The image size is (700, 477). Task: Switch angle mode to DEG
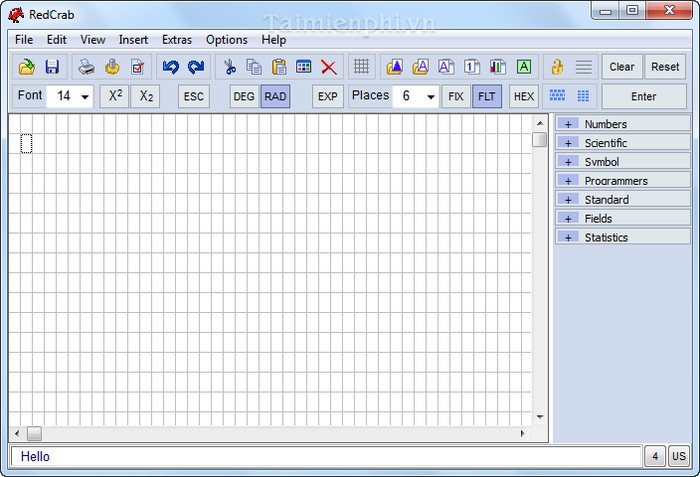coord(243,97)
